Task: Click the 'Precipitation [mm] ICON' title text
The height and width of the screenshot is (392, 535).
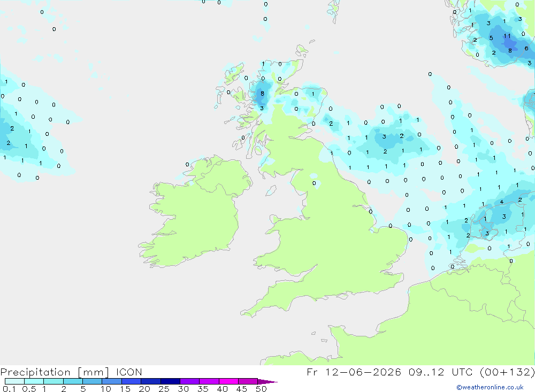Action: coord(71,372)
